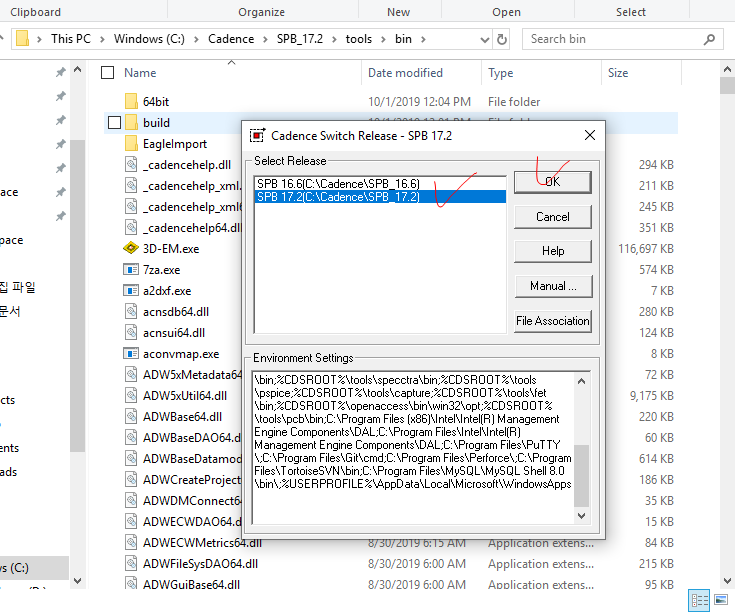This screenshot has width=735, height=612.
Task: Close the Cadence Switch Release dialog
Action: coord(590,135)
